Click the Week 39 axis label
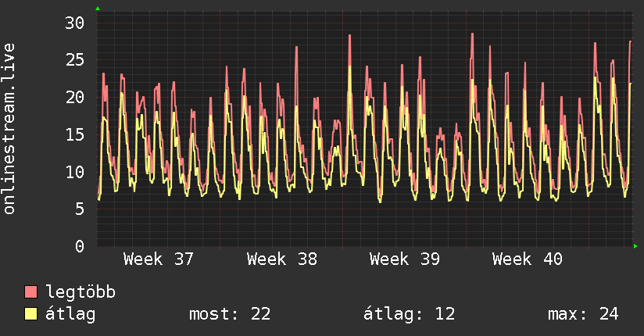 click(x=405, y=259)
